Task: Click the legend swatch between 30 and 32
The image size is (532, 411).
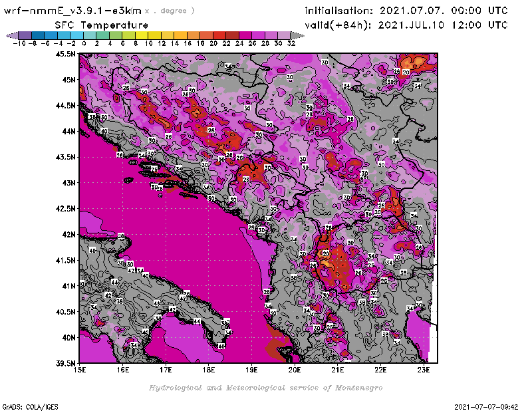Action: (284, 35)
